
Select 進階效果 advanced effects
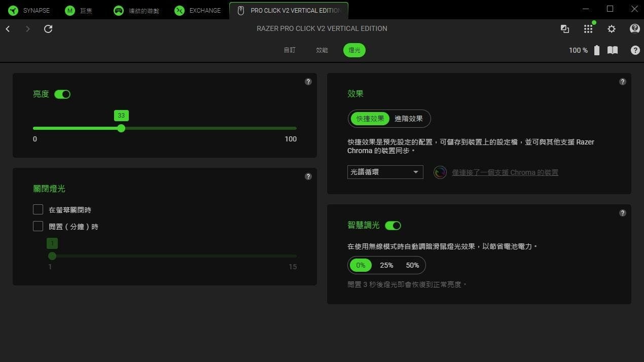coord(409,119)
